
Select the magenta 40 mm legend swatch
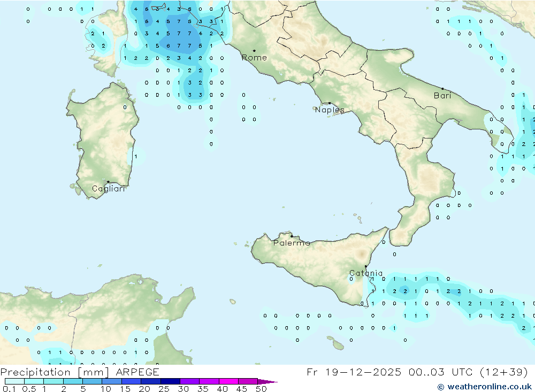228,381
